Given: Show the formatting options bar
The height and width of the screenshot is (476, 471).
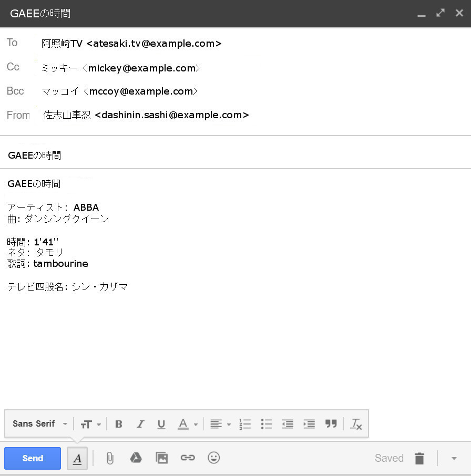Looking at the screenshot, I should tap(77, 458).
